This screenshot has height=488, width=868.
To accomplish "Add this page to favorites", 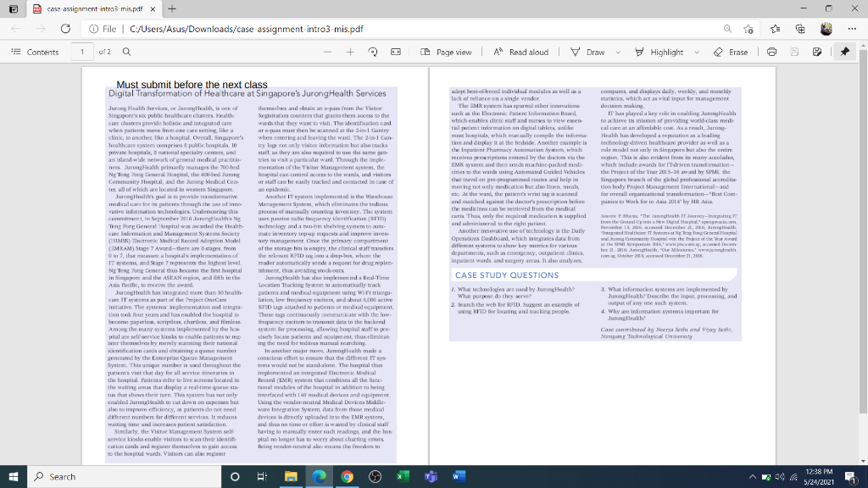I will tap(748, 29).
